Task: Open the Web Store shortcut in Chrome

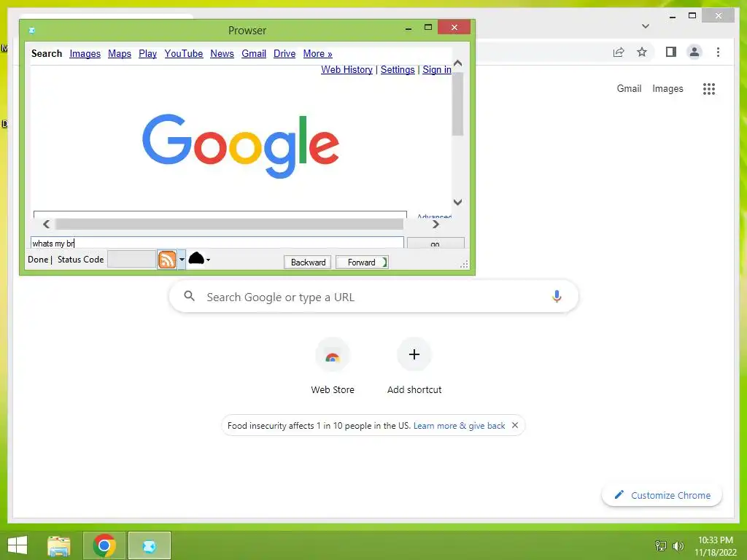Action: pos(333,366)
